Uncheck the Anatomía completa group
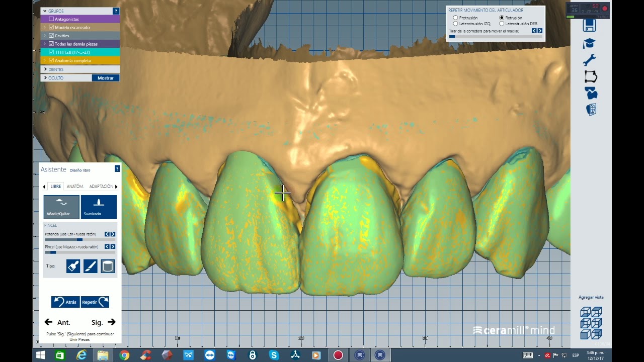Viewport: 644px width, 362px height. point(51,60)
